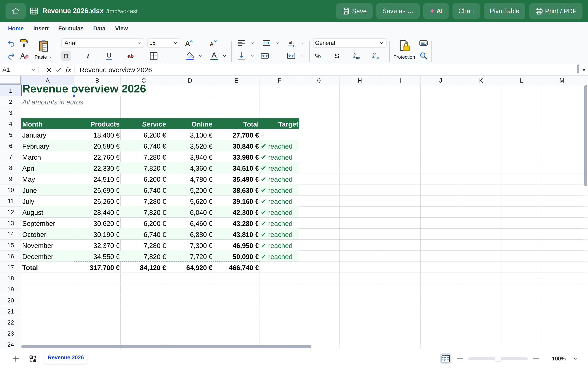
Task: Open the Arial font family dropdown
Action: click(x=102, y=43)
